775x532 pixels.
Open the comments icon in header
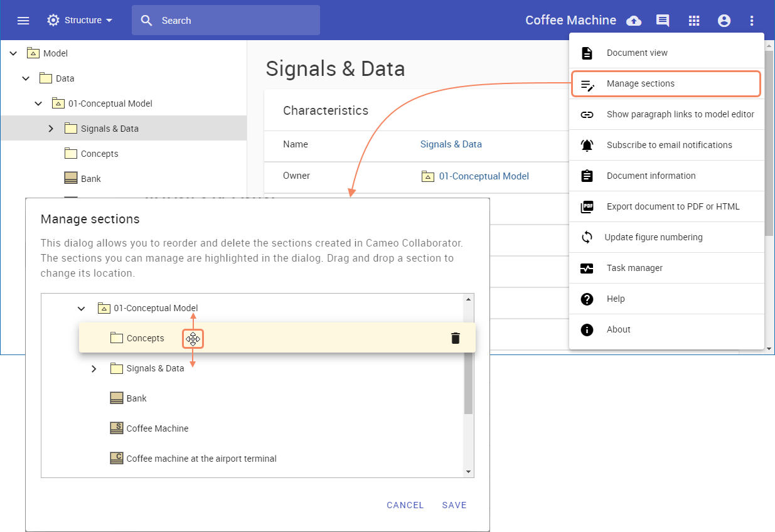[x=663, y=21]
